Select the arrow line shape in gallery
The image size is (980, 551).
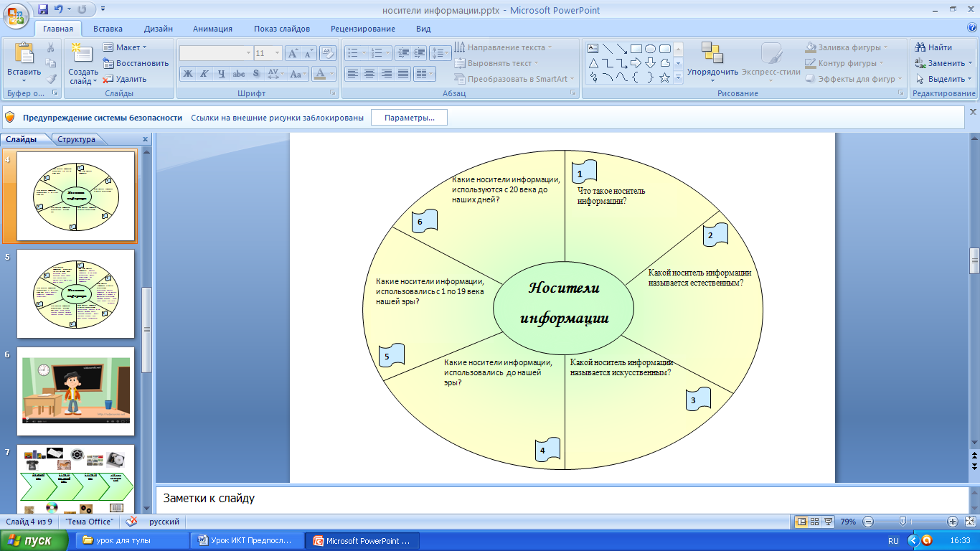[x=622, y=49]
